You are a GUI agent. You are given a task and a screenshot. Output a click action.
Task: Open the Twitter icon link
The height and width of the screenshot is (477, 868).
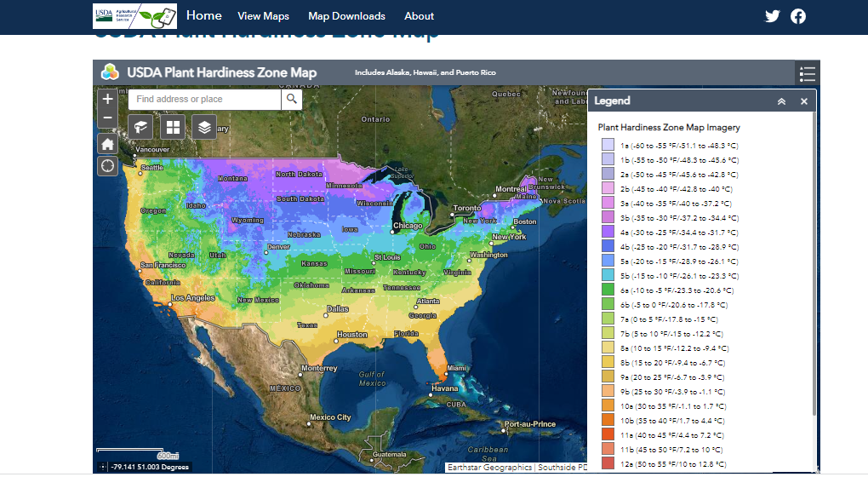[772, 16]
